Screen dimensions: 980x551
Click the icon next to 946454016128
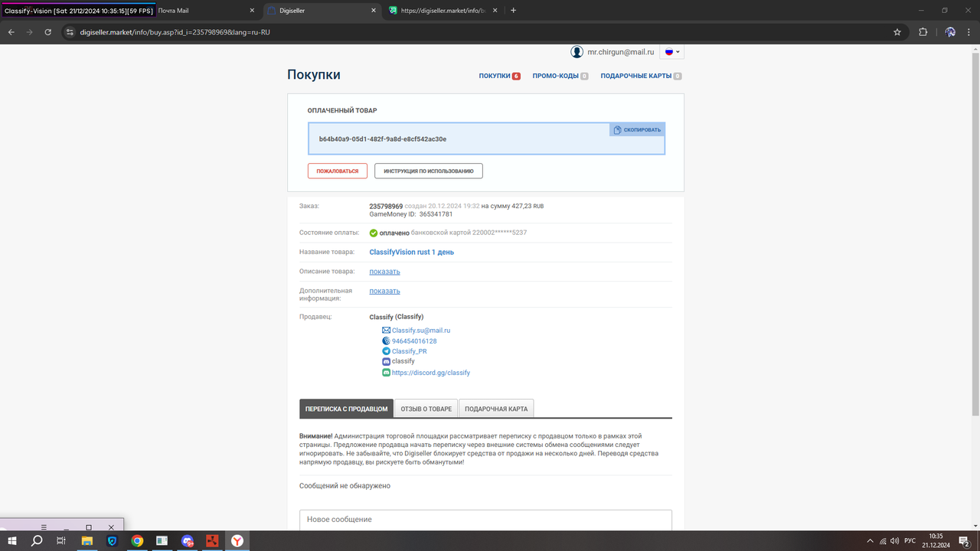pos(387,341)
